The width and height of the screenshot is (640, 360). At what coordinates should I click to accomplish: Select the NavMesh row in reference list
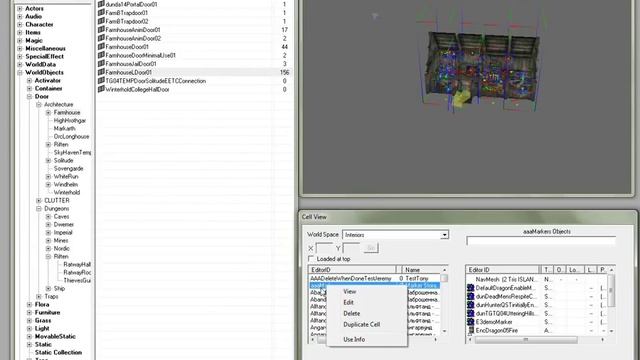[x=537, y=280]
